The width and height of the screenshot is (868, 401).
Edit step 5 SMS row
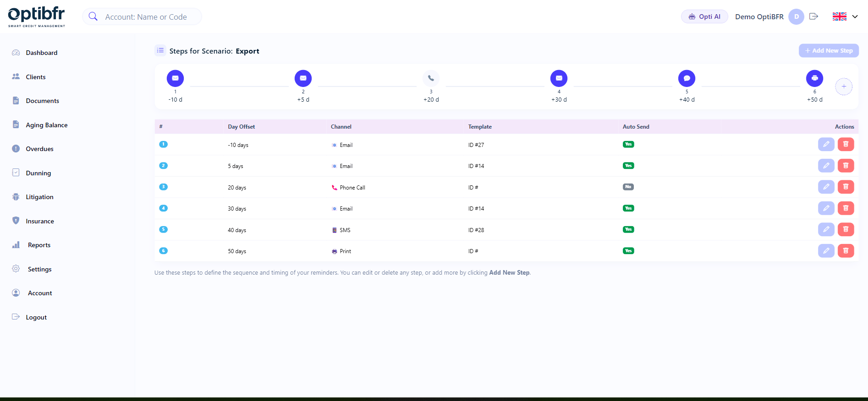click(826, 229)
